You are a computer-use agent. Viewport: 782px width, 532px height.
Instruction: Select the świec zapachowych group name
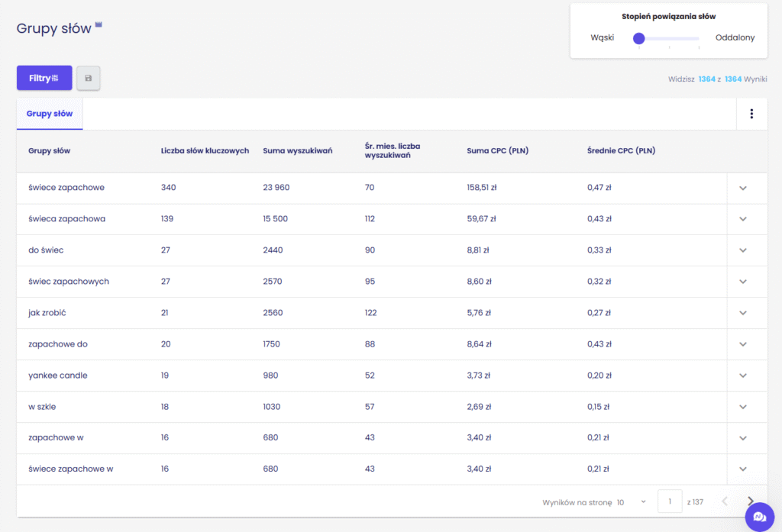tap(68, 281)
